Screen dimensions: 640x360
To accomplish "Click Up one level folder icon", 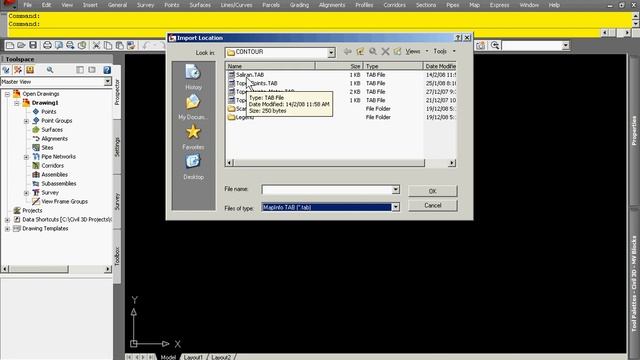I will click(360, 51).
